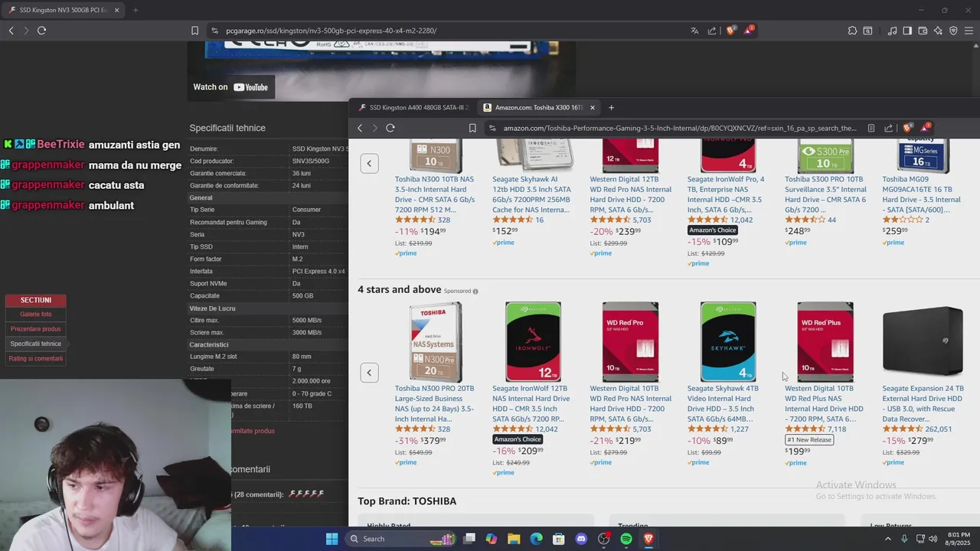Open Seagate IronWolf 12TB NAS product link
The height and width of the screenshot is (551, 980).
pyautogui.click(x=531, y=403)
